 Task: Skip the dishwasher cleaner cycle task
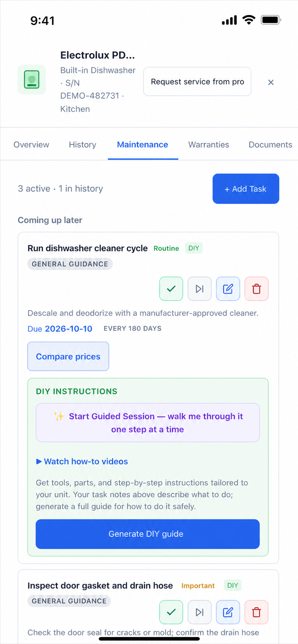click(x=200, y=288)
